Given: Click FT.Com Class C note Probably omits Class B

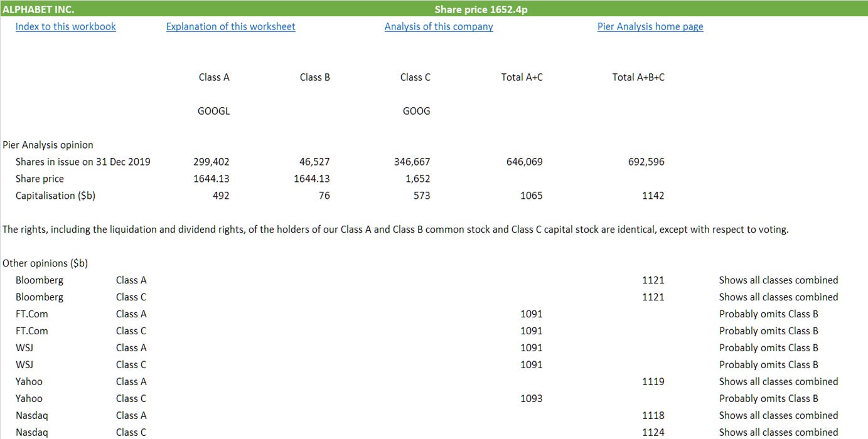Looking at the screenshot, I should 769,331.
